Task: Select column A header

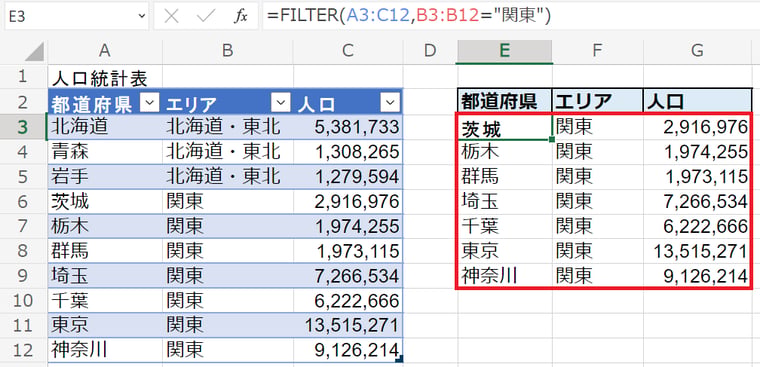Action: [x=105, y=51]
